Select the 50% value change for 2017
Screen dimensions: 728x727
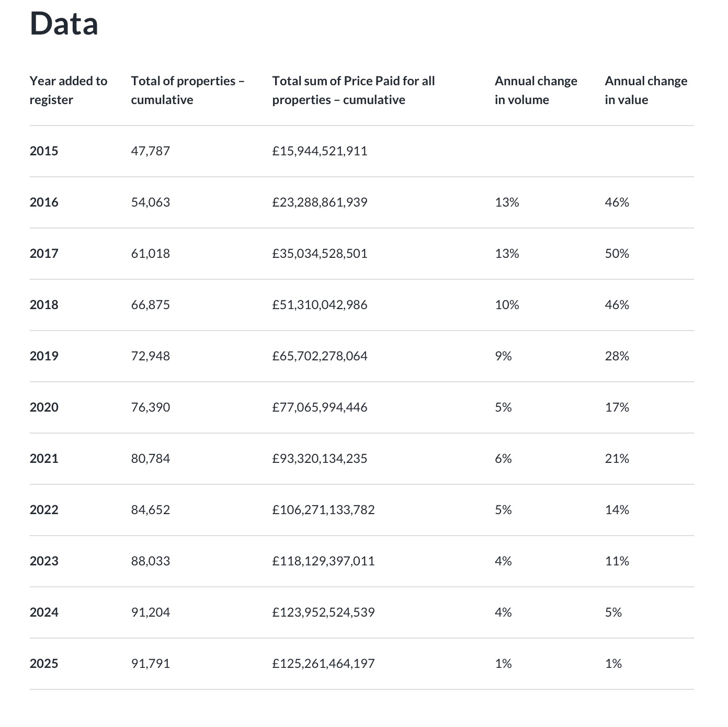click(x=617, y=254)
